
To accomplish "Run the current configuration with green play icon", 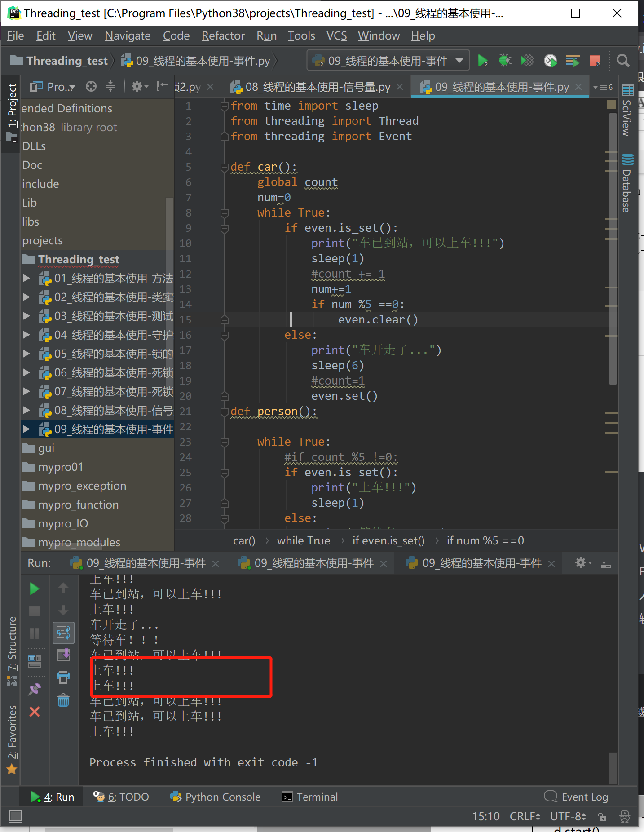I will 483,61.
